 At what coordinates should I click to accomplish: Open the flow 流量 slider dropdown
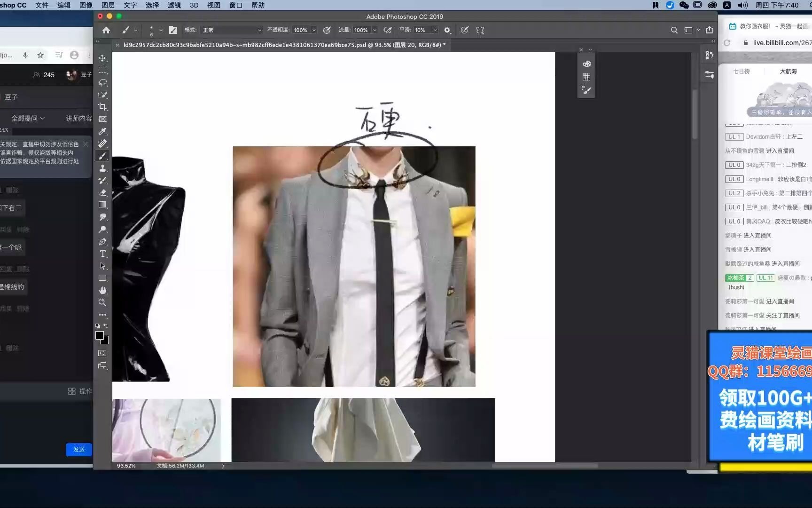click(x=375, y=30)
